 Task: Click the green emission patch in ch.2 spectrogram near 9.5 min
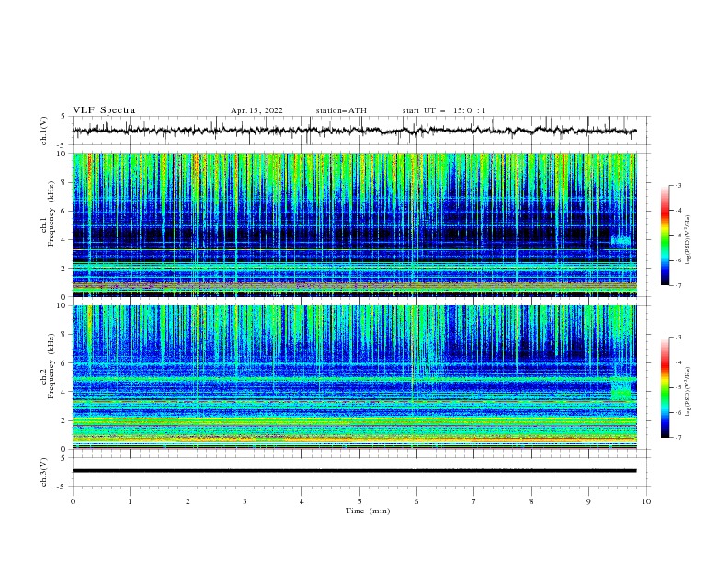click(x=621, y=389)
